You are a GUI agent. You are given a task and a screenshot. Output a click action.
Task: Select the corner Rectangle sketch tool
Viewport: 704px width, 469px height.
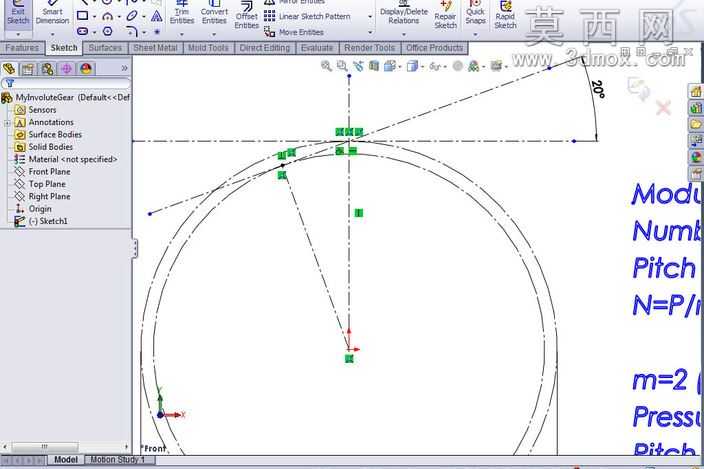[82, 16]
